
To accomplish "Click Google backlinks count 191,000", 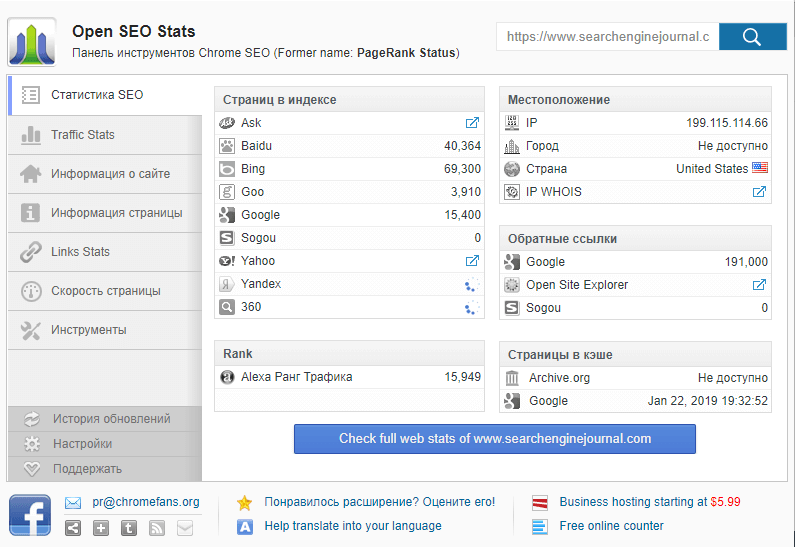I will (746, 262).
